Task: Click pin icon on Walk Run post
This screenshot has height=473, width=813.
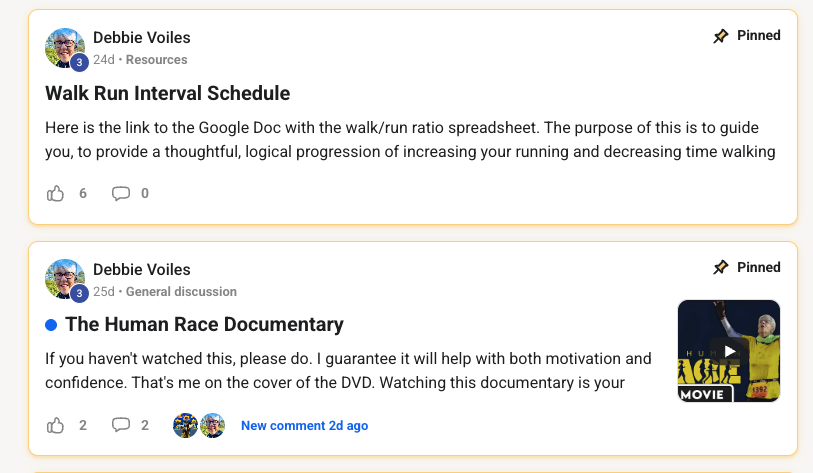Action: tap(721, 36)
